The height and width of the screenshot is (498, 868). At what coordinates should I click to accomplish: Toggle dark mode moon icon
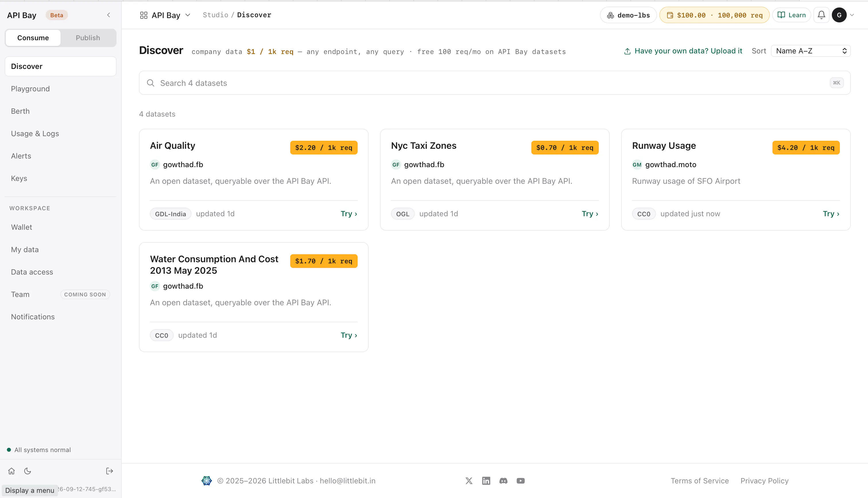[x=28, y=471]
